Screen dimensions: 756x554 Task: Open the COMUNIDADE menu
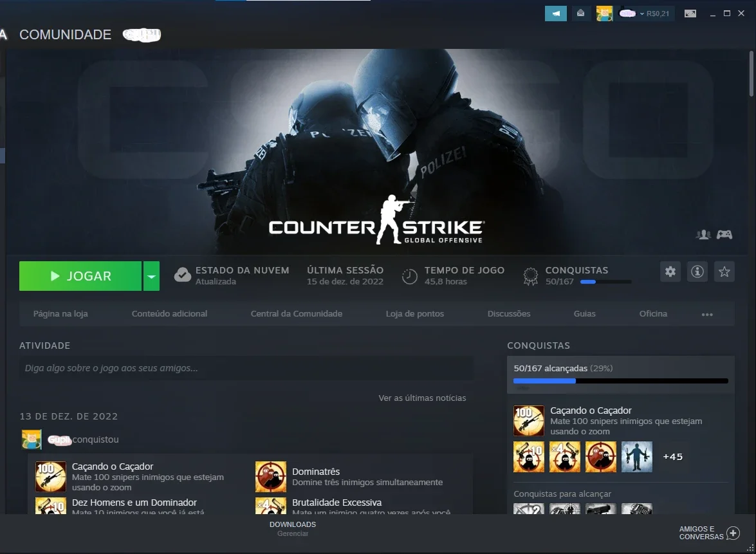coord(65,35)
